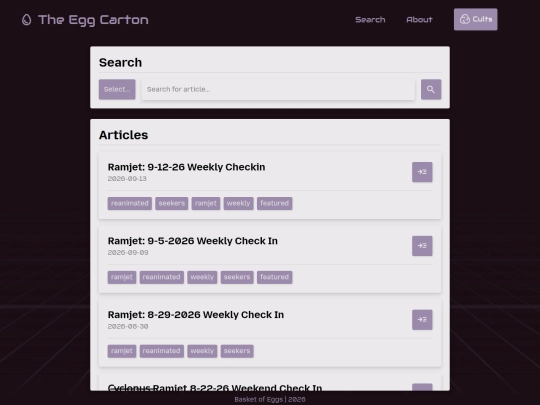Click the date 2026-08-30
Screen dimensions: 540x405
[x=128, y=326]
